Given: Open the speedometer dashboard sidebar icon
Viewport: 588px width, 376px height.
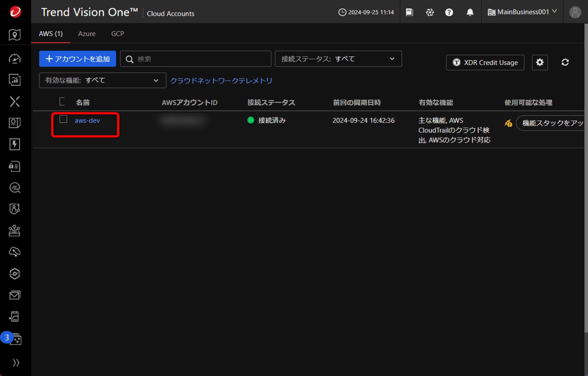Looking at the screenshot, I should click(x=15, y=59).
